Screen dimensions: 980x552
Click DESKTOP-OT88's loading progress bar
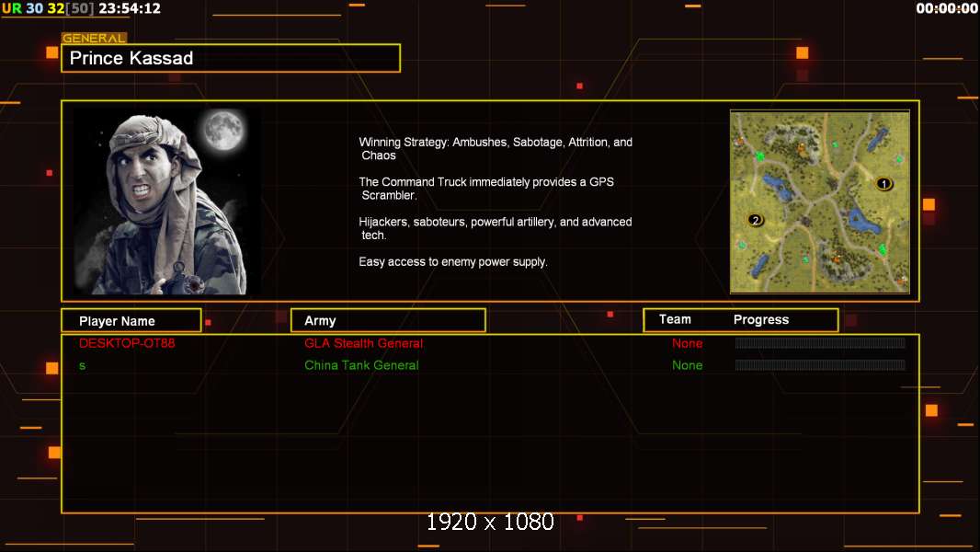pyautogui.click(x=820, y=342)
